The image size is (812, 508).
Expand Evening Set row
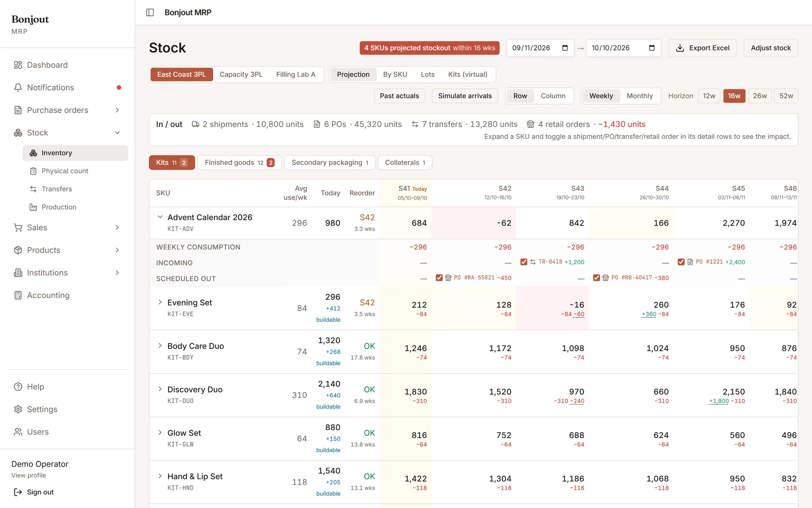pos(160,302)
